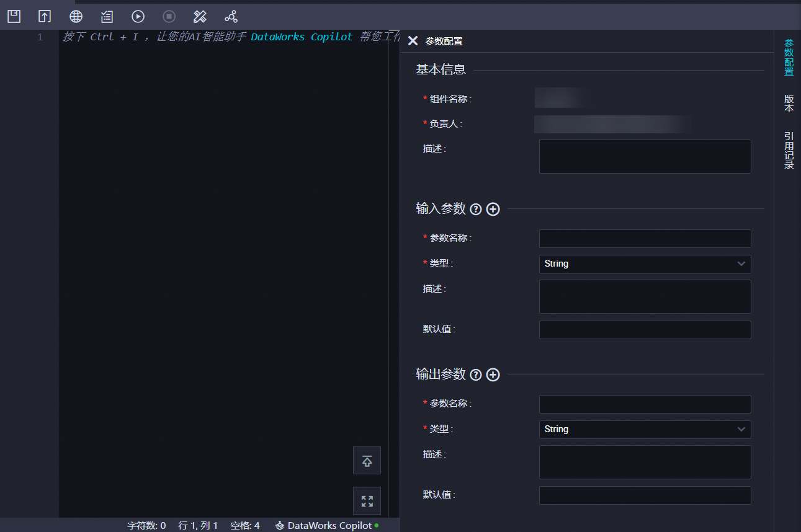This screenshot has height=532, width=801.
Task: Open the checklist icon in the toolbar
Action: click(107, 17)
